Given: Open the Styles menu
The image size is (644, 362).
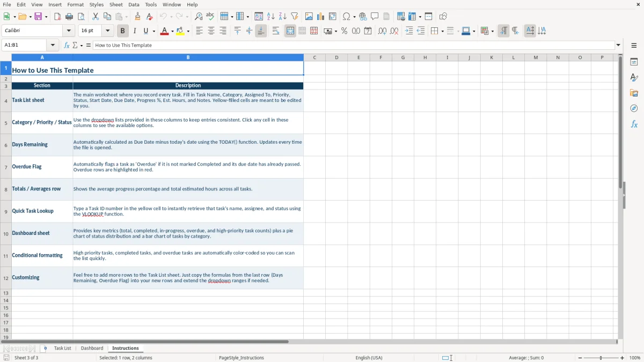Looking at the screenshot, I should 97,4.
